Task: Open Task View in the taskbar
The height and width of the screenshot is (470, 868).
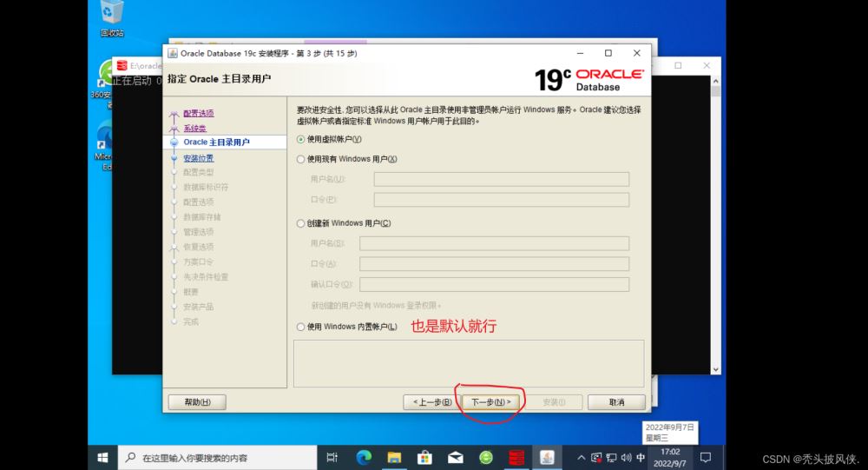Action: coord(332,457)
